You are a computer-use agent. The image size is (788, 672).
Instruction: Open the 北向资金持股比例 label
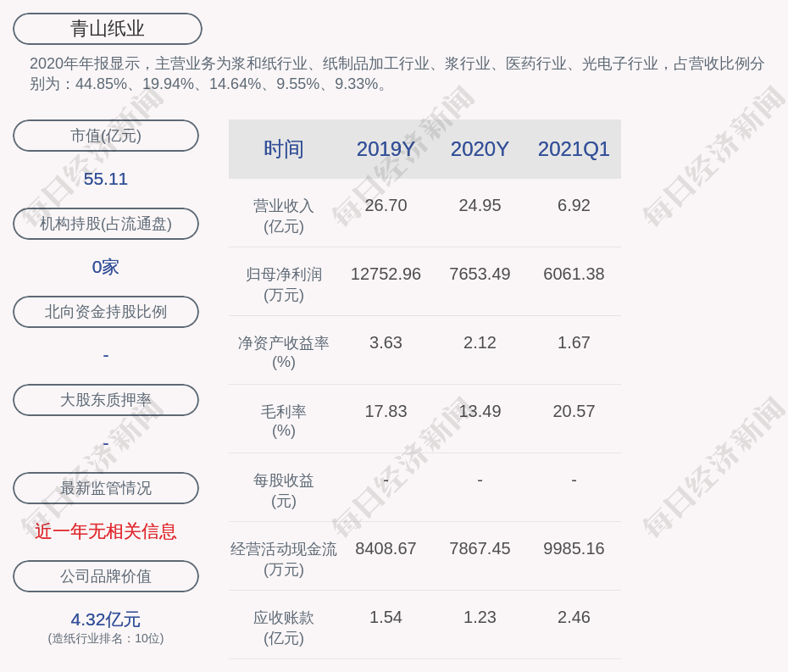click(106, 312)
